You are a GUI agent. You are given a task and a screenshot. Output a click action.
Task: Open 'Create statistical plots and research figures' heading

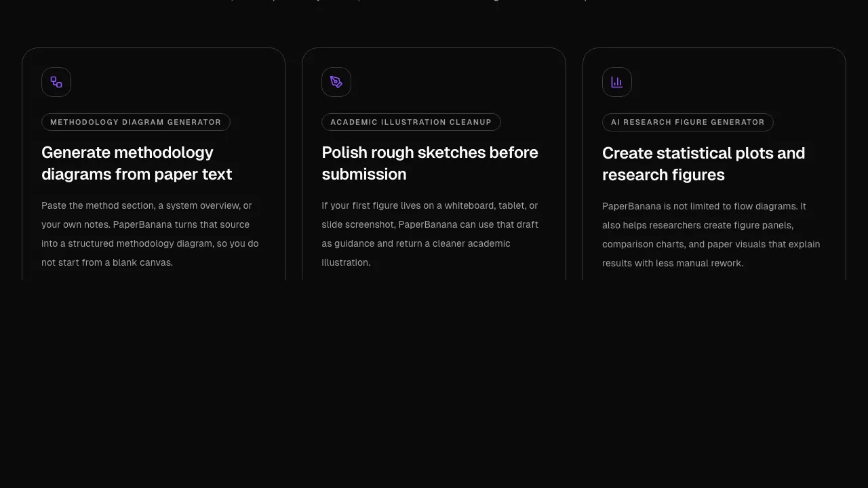click(704, 164)
